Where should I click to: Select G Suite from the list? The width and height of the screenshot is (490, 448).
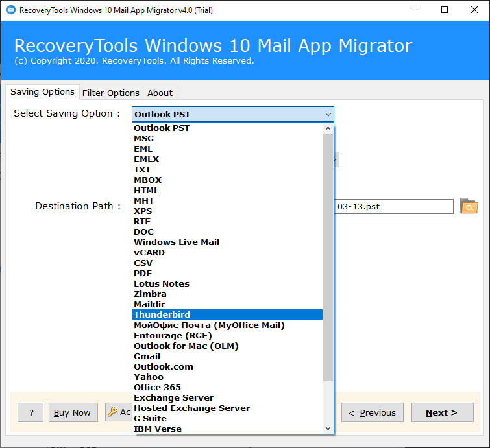pyautogui.click(x=228, y=418)
